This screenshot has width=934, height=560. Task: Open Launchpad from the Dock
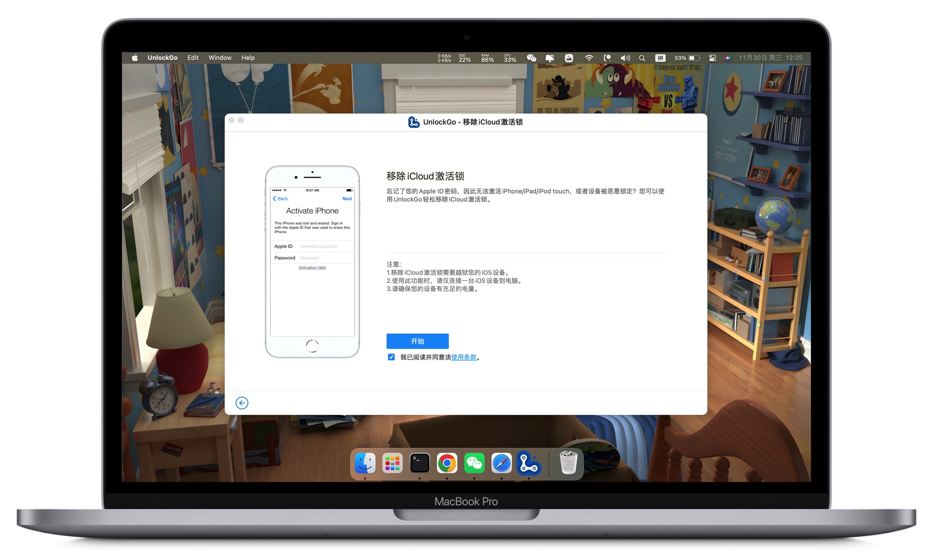[392, 463]
